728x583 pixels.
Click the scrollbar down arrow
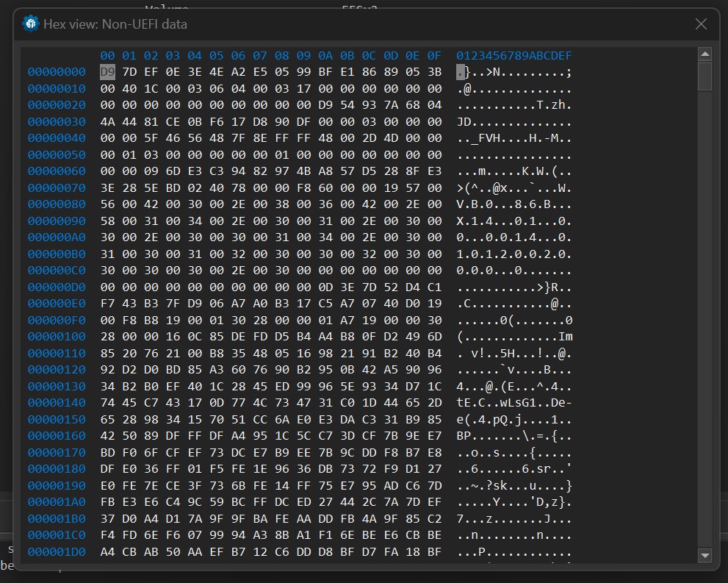point(704,555)
